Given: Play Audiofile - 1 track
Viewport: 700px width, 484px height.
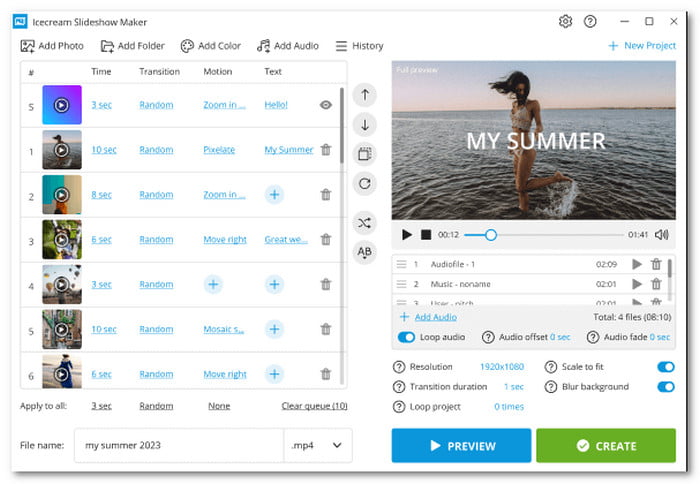Looking at the screenshot, I should 637,264.
